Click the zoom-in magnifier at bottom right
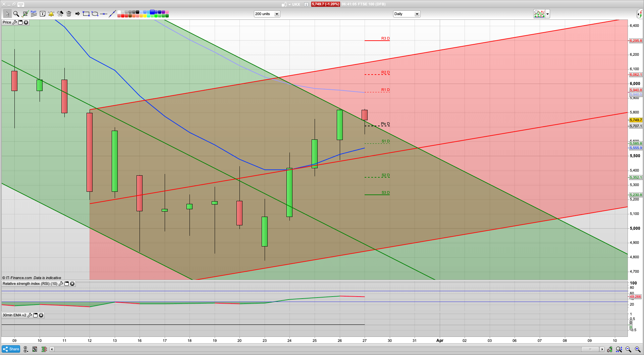The height and width of the screenshot is (355, 644). [637, 350]
